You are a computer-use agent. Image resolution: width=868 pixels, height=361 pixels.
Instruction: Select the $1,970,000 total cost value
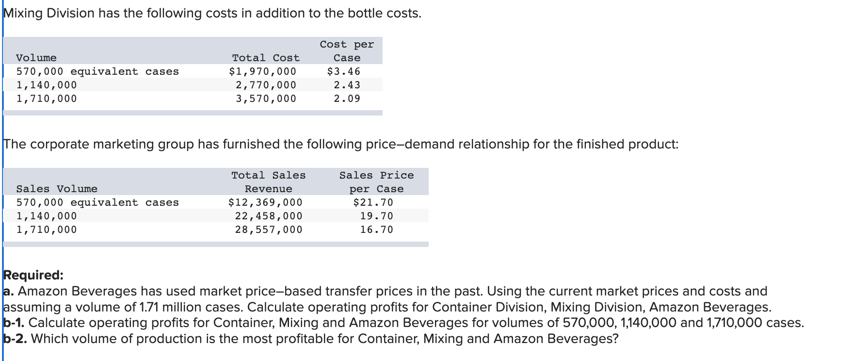pos(262,71)
